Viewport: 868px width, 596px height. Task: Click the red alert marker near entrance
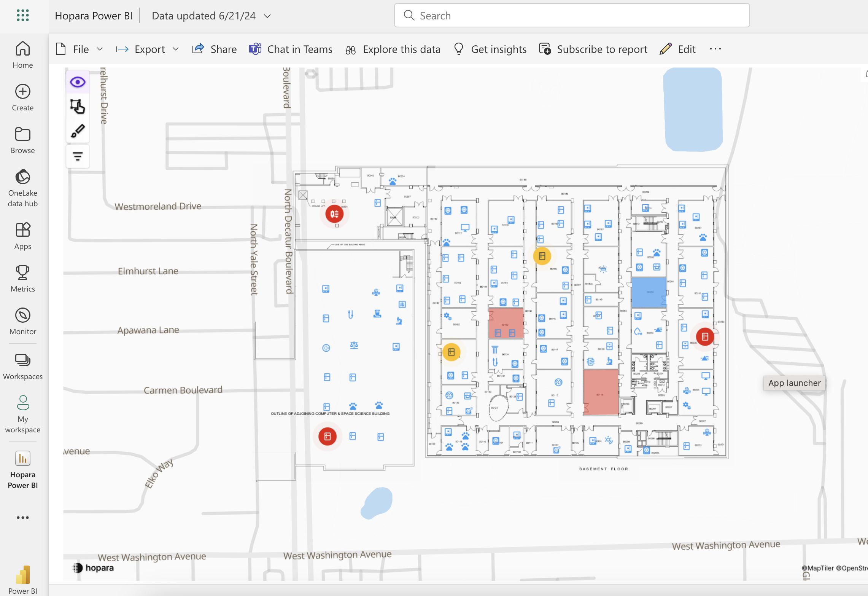[335, 213]
